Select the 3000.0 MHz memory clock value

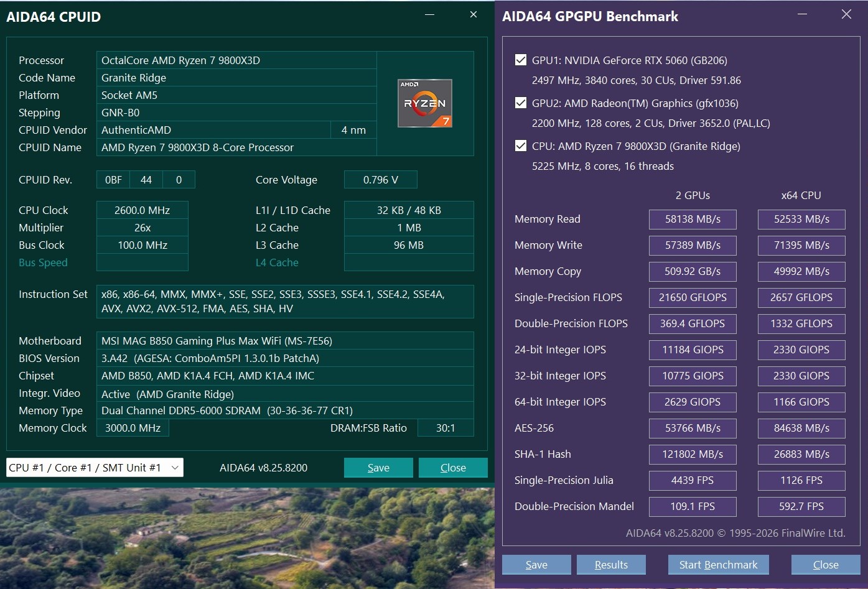click(133, 428)
